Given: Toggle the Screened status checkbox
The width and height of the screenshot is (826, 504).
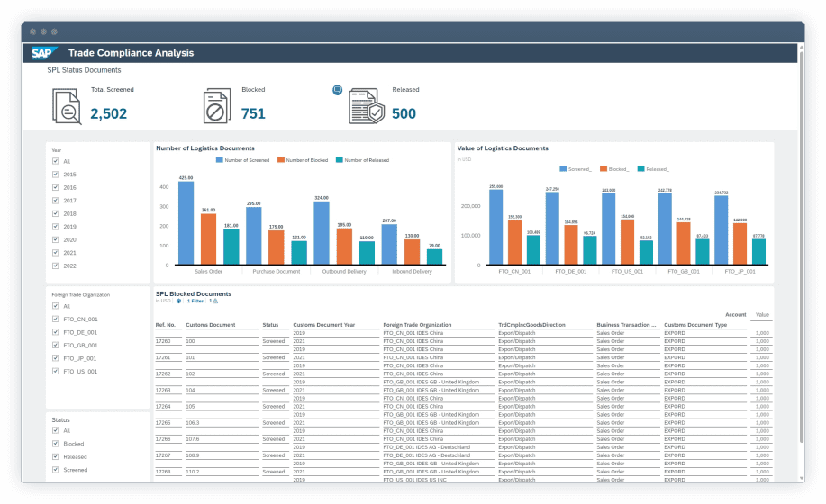Looking at the screenshot, I should [x=55, y=470].
